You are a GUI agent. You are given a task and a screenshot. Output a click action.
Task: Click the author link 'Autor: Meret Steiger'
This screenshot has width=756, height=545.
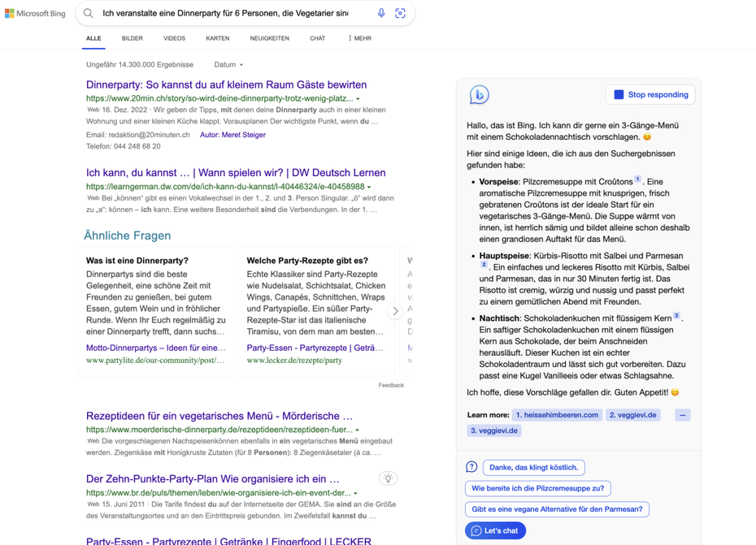pos(232,135)
